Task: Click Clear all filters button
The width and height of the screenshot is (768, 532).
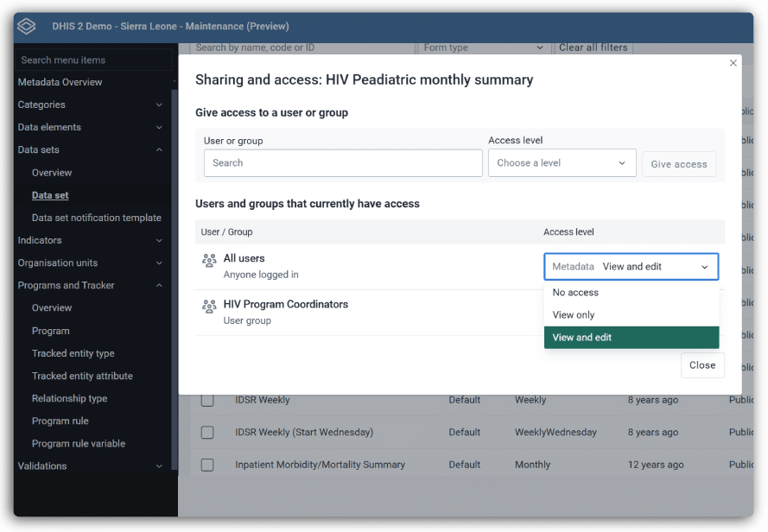Action: tap(593, 47)
